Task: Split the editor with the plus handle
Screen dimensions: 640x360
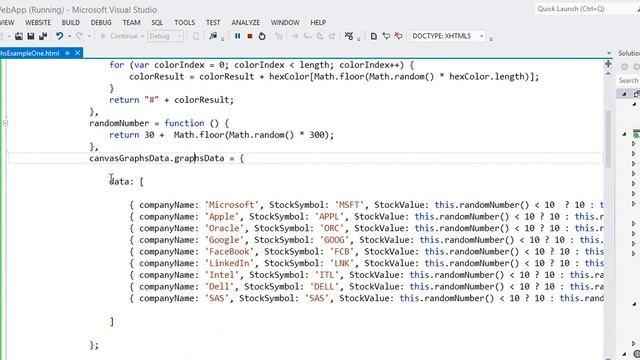Action: (x=608, y=64)
